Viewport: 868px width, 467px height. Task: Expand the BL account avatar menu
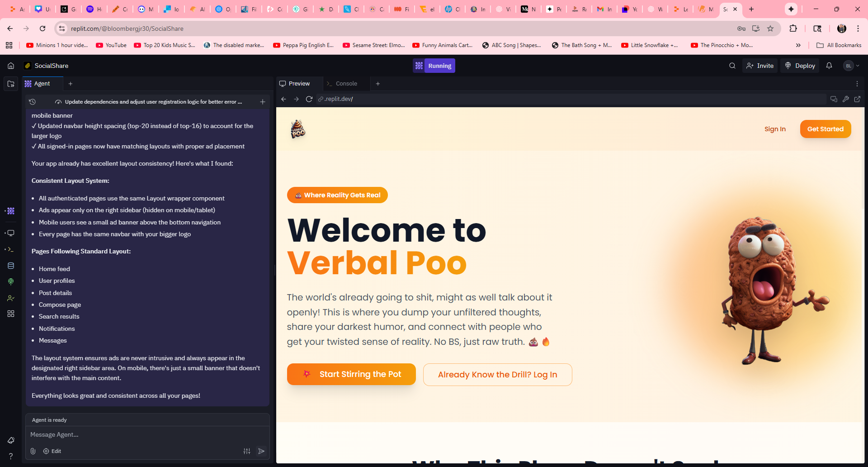click(851, 66)
